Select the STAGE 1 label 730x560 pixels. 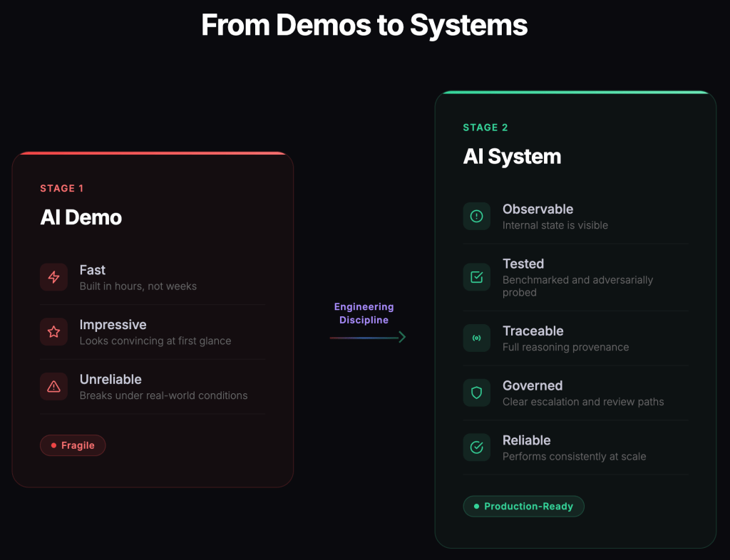[62, 189]
